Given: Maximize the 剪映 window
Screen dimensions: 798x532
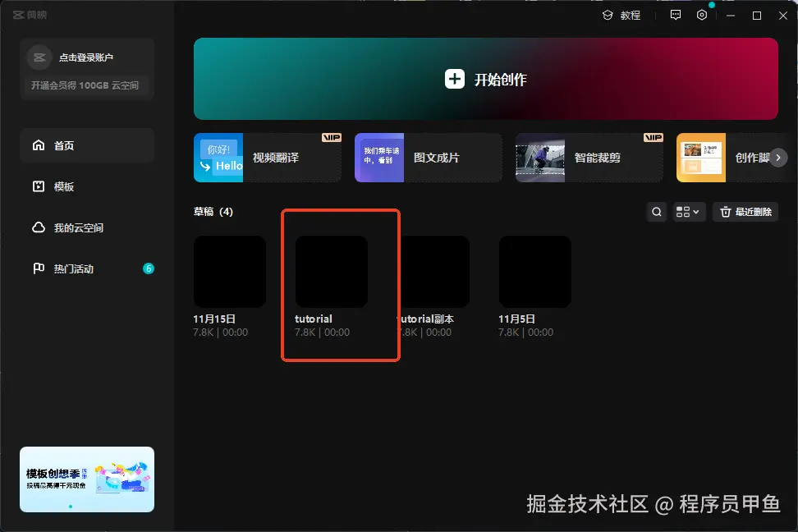Looking at the screenshot, I should pos(757,16).
